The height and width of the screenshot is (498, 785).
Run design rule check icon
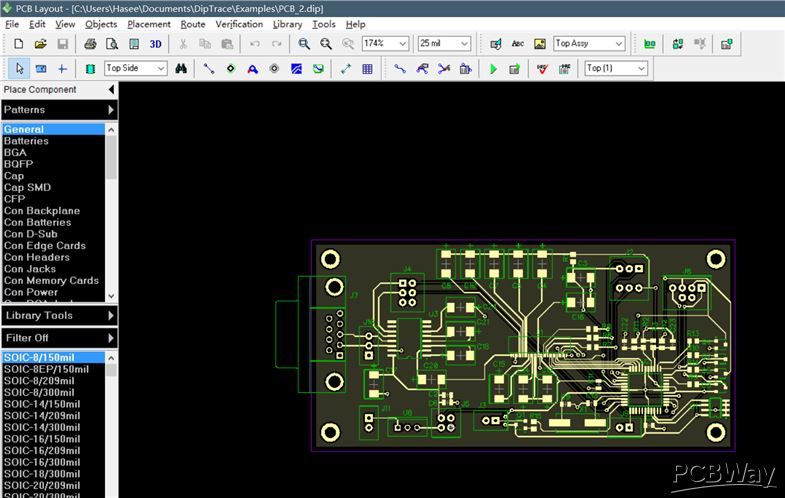point(542,69)
